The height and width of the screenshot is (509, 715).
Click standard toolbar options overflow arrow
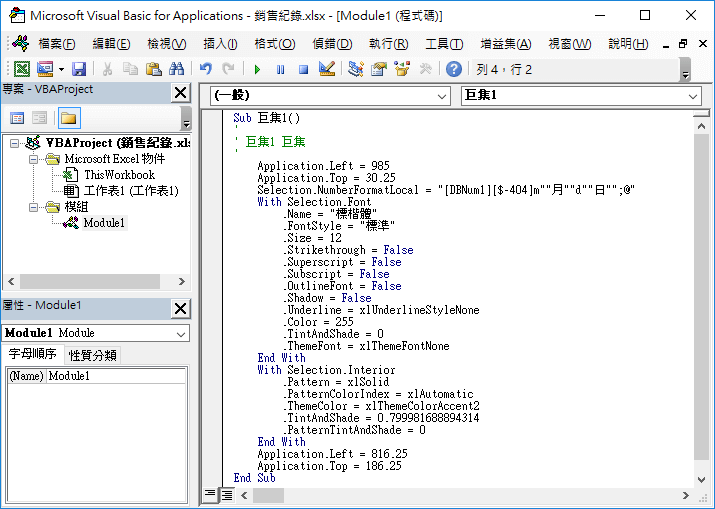click(685, 69)
